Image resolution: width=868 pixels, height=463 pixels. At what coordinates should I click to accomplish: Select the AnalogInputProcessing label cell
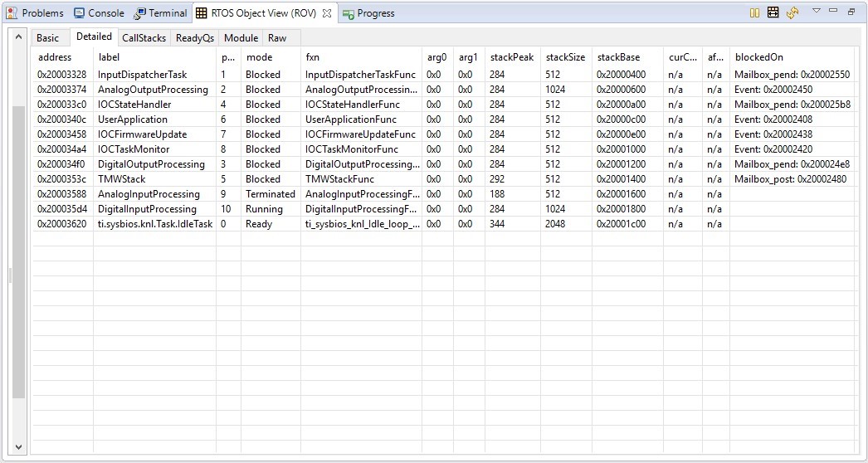pyautogui.click(x=155, y=194)
